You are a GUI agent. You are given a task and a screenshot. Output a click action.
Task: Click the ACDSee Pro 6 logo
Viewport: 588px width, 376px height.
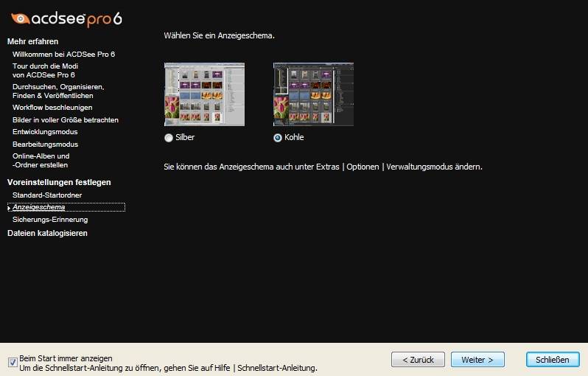coord(66,18)
